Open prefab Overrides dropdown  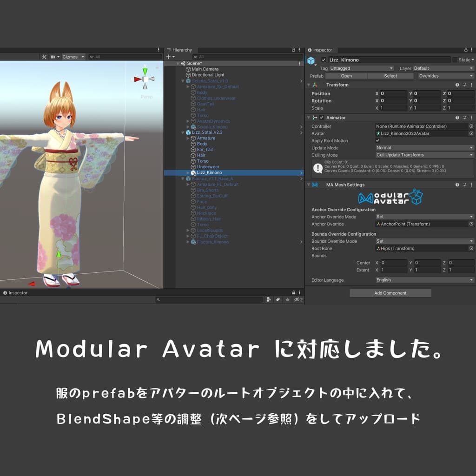446,76
